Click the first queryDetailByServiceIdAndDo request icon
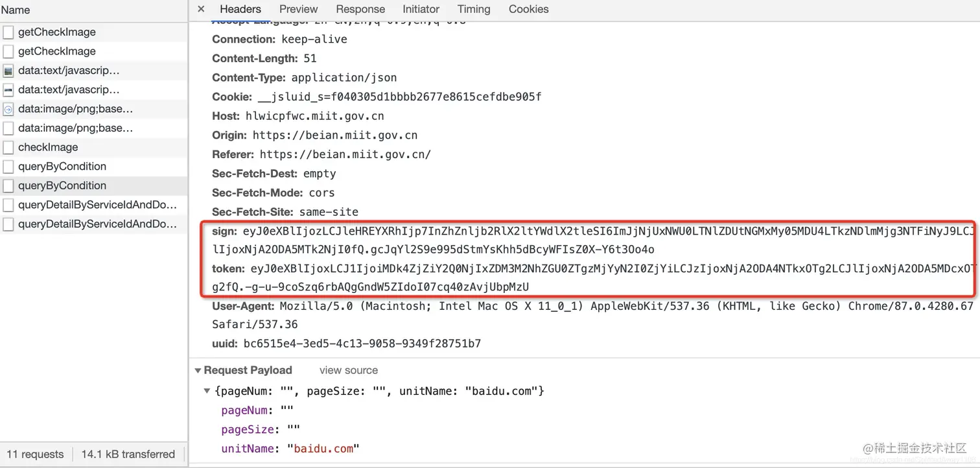980x468 pixels. click(x=8, y=205)
